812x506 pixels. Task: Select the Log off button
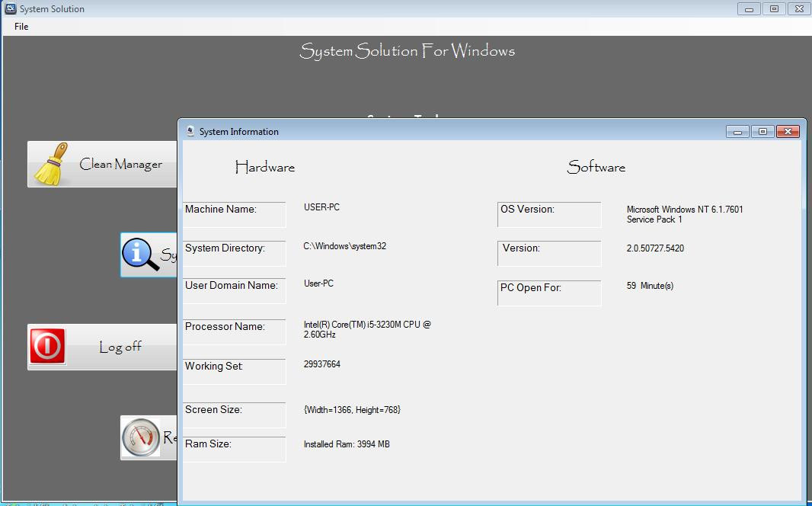[x=102, y=347]
